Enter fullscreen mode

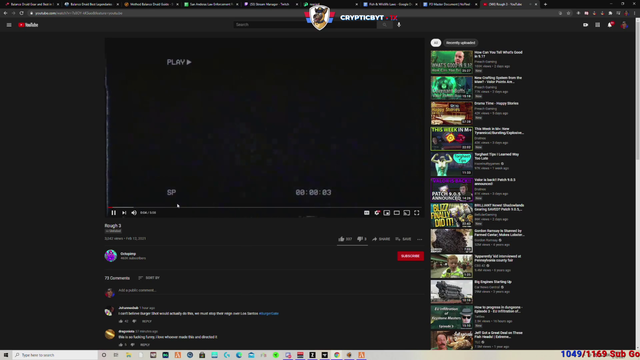[417, 213]
